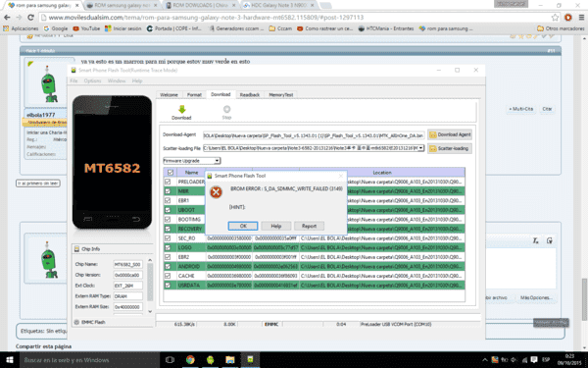The width and height of the screenshot is (588, 368).
Task: Open Windows Start menu
Action: pyautogui.click(x=10, y=360)
